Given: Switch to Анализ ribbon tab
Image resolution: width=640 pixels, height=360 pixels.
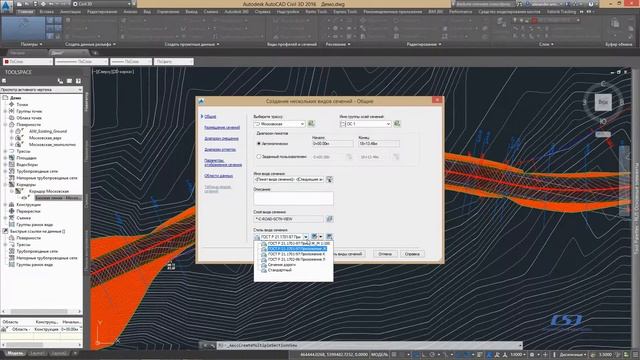Looking at the screenshot, I should point(130,12).
